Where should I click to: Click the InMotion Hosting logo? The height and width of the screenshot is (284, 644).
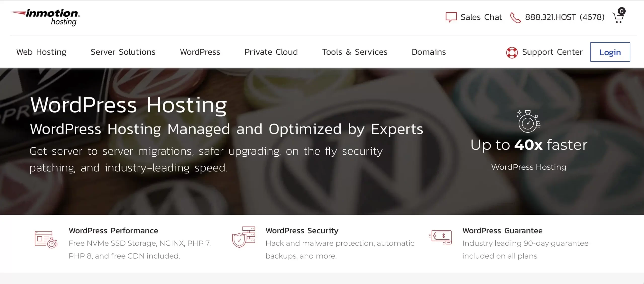tap(45, 17)
